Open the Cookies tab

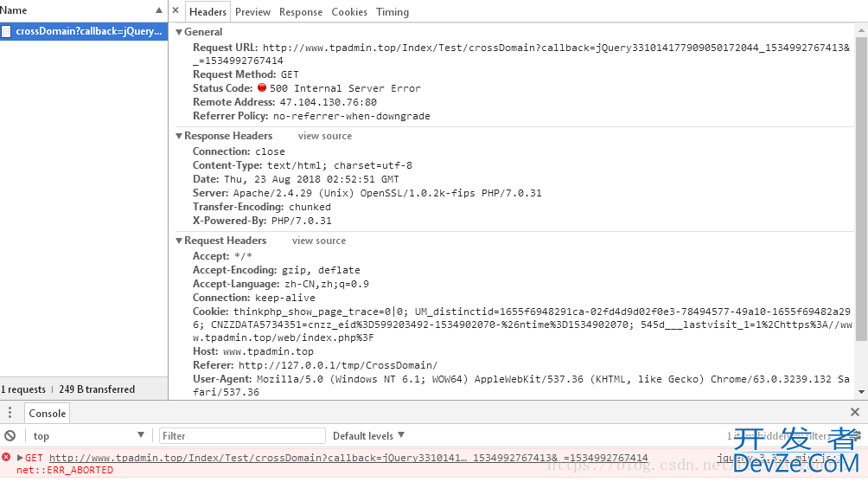(349, 11)
